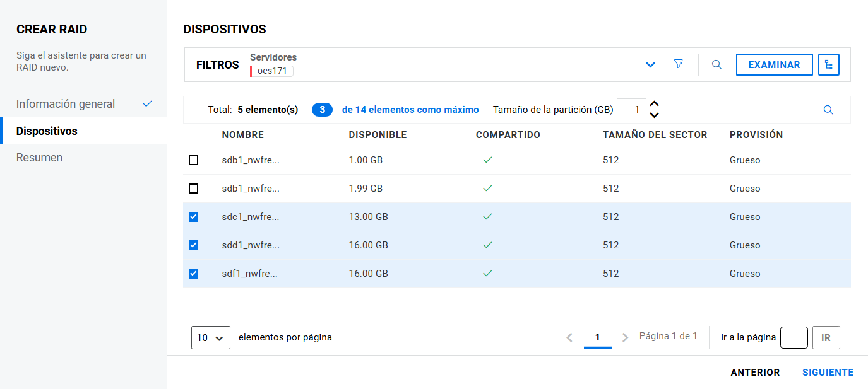This screenshot has width=868, height=389.
Task: Click the Ir a la página input field
Action: coord(794,337)
